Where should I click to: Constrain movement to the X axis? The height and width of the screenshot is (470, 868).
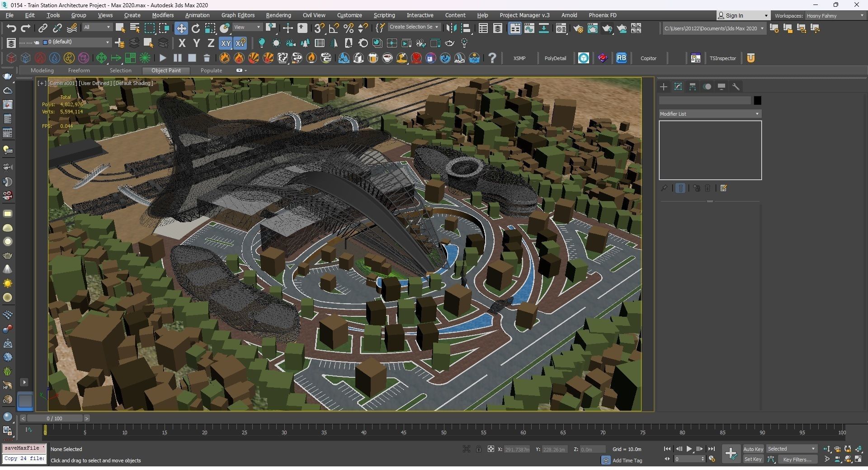pyautogui.click(x=182, y=43)
